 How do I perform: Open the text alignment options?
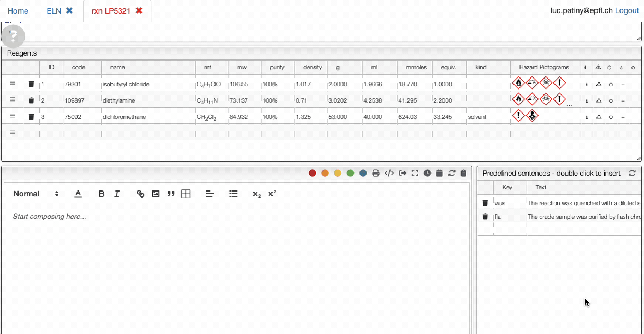(x=210, y=194)
